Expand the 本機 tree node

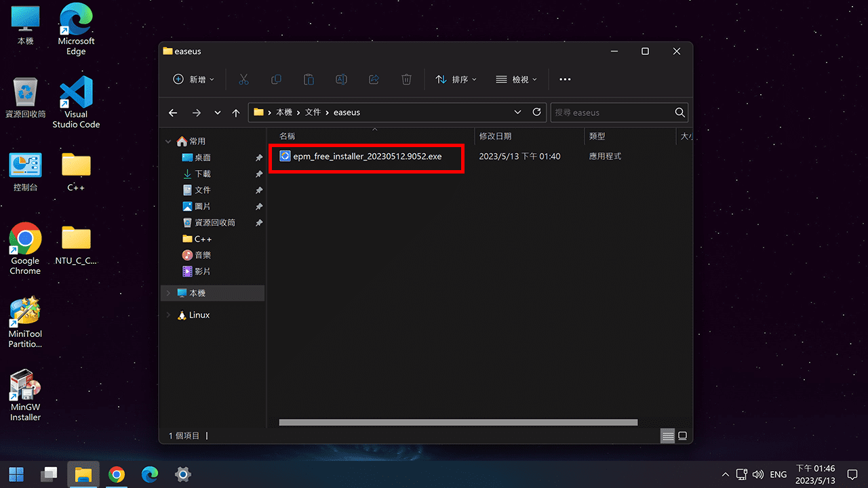click(168, 293)
